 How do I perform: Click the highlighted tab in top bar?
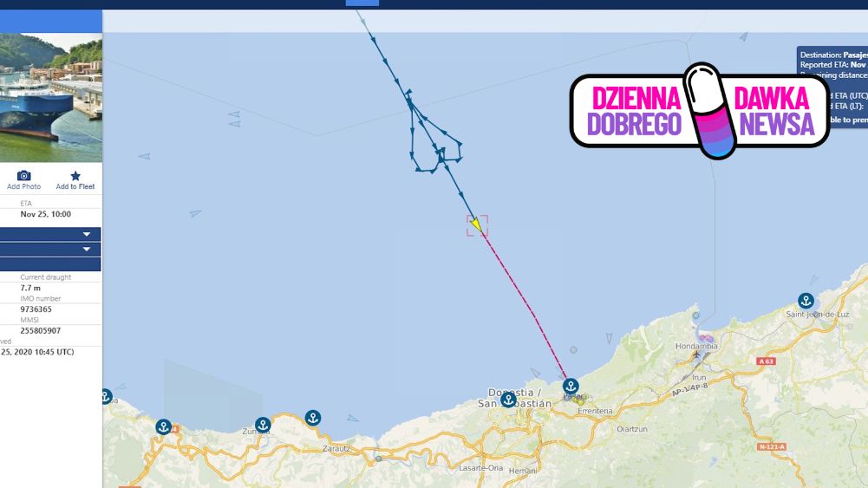coord(362,3)
